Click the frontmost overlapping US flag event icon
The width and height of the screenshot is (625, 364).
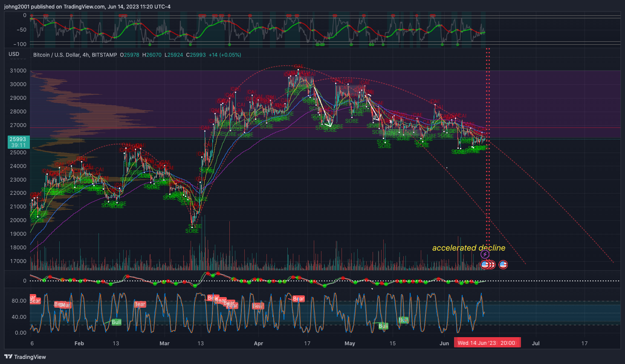pos(485,265)
